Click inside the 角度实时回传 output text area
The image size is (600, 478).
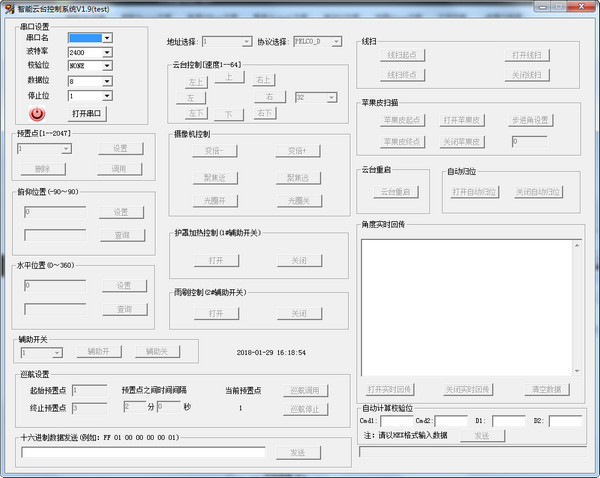click(471, 304)
